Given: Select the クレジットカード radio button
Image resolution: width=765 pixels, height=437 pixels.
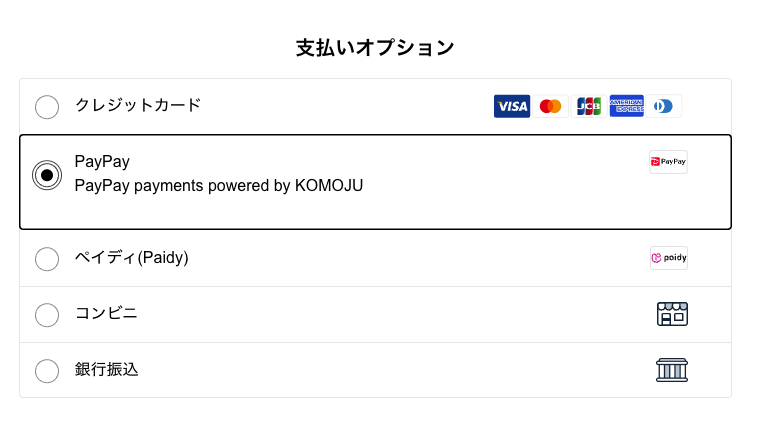Looking at the screenshot, I should 47,107.
